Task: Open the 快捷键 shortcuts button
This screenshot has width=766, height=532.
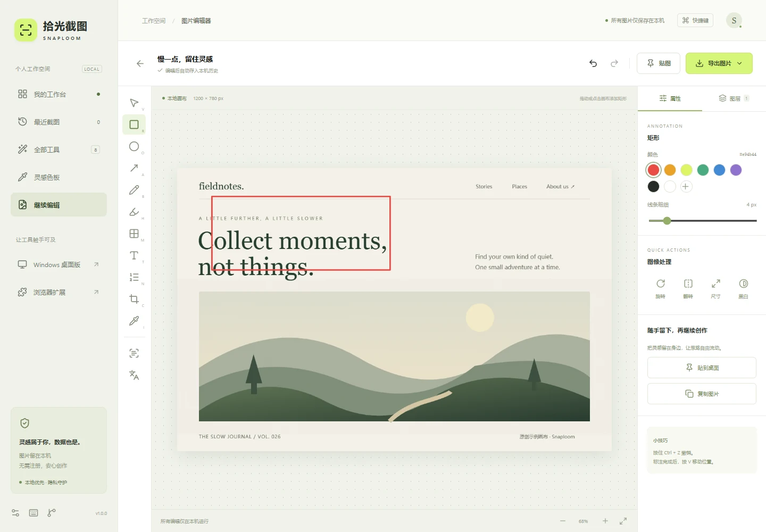Action: 695,20
